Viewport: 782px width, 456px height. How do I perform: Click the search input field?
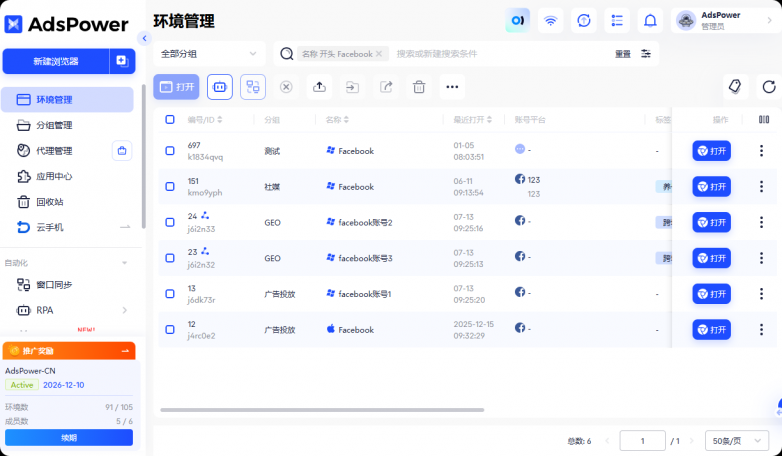[499, 54]
